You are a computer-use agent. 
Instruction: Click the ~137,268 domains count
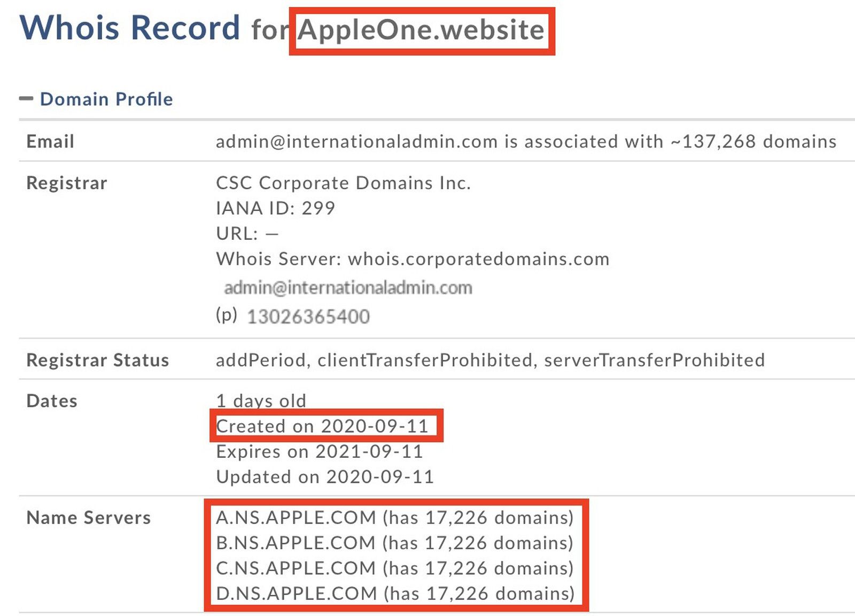click(753, 142)
